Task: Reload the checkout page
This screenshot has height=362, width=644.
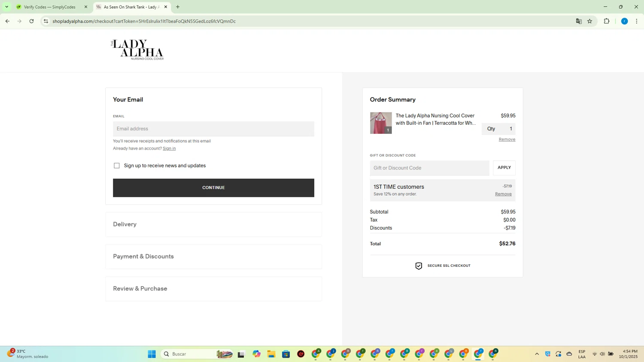Action: tap(31, 21)
